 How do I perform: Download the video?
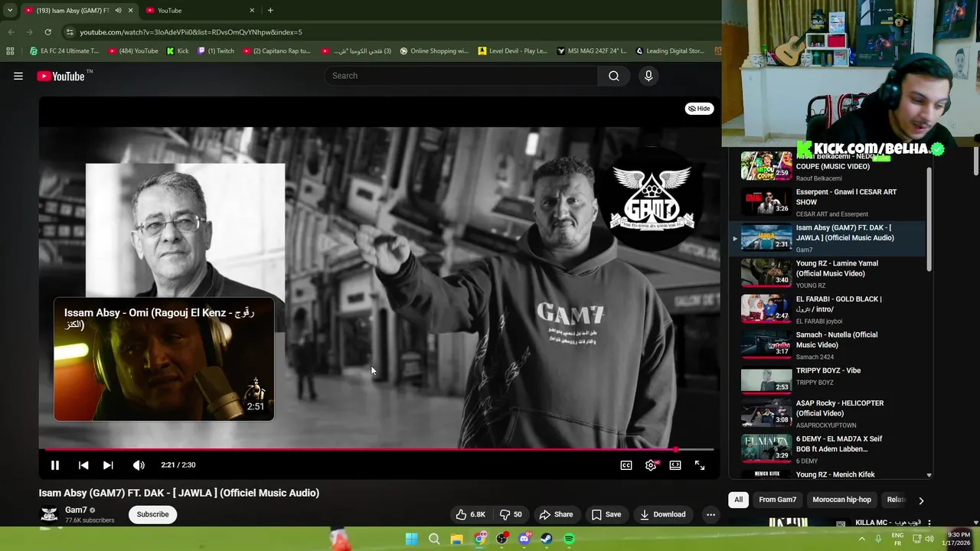pyautogui.click(x=663, y=514)
